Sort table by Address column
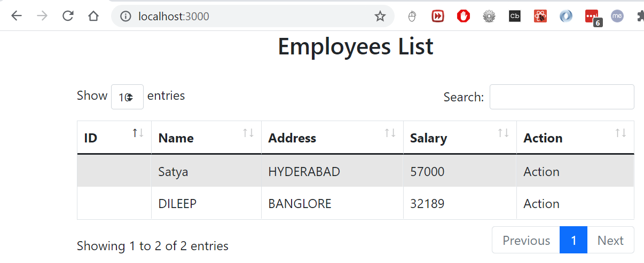The height and width of the screenshot is (263, 644). (x=332, y=138)
